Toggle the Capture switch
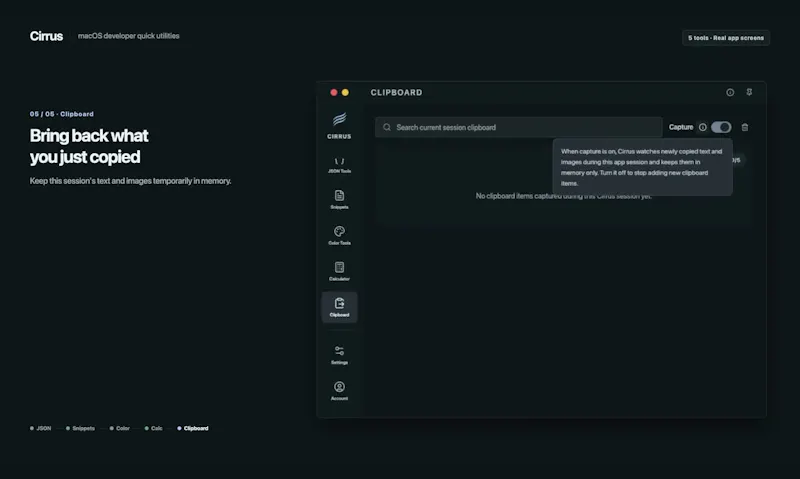This screenshot has height=479, width=800. 721,127
